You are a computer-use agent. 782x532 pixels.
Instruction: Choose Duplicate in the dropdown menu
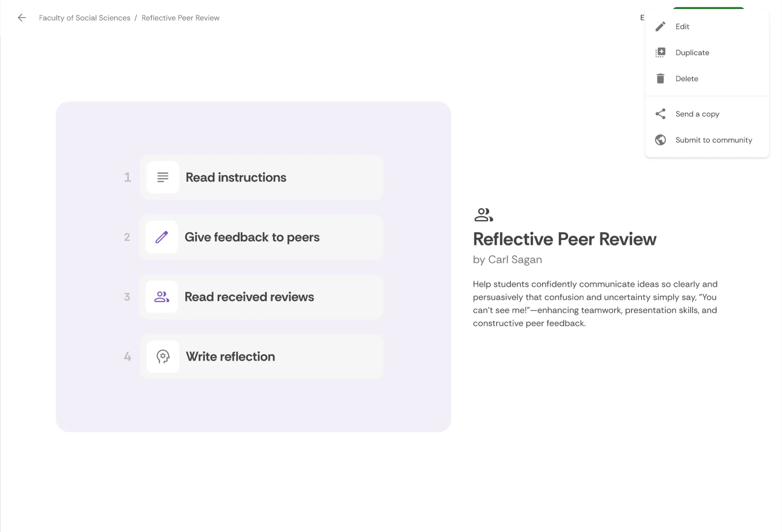coord(692,52)
